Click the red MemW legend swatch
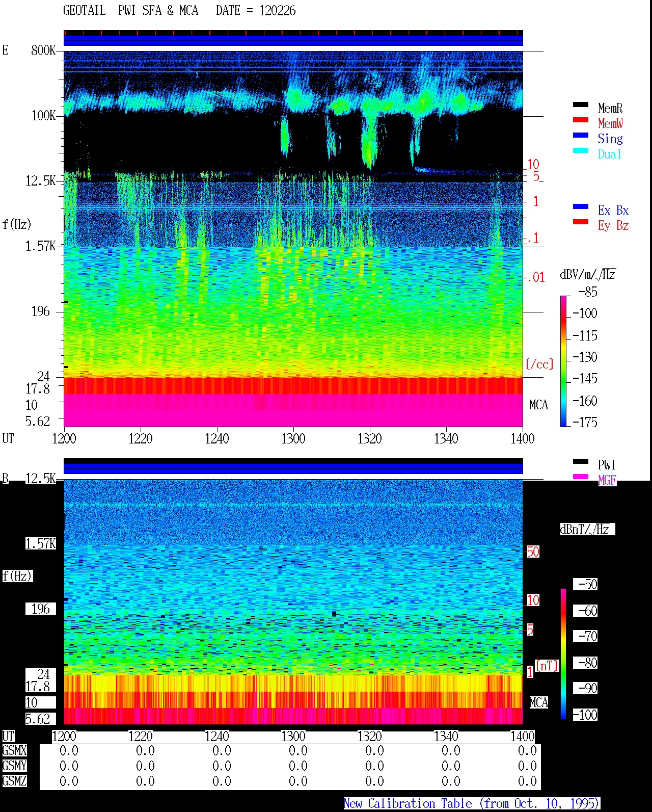The height and width of the screenshot is (812, 652). tap(580, 120)
